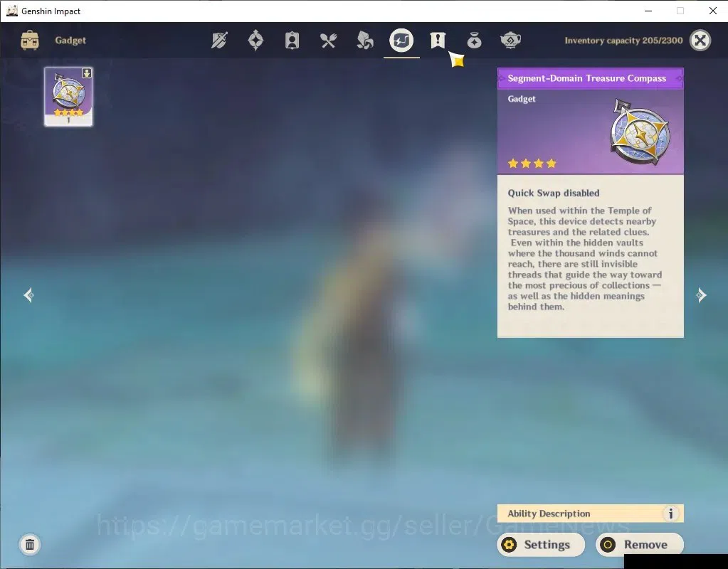Click the trash can delete icon

(x=30, y=544)
